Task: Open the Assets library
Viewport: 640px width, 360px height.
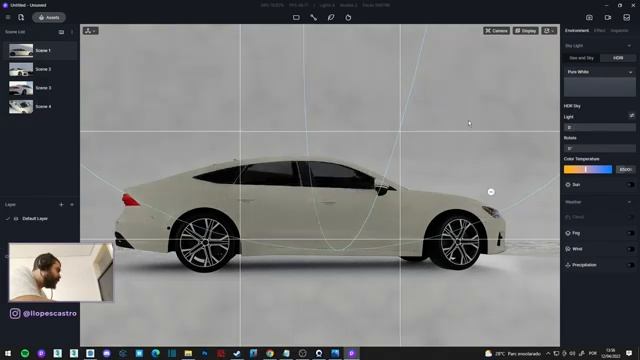Action: (49, 18)
